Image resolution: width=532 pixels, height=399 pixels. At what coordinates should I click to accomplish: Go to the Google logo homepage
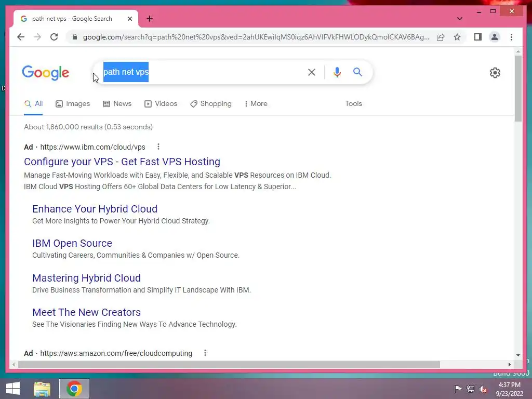tap(46, 73)
